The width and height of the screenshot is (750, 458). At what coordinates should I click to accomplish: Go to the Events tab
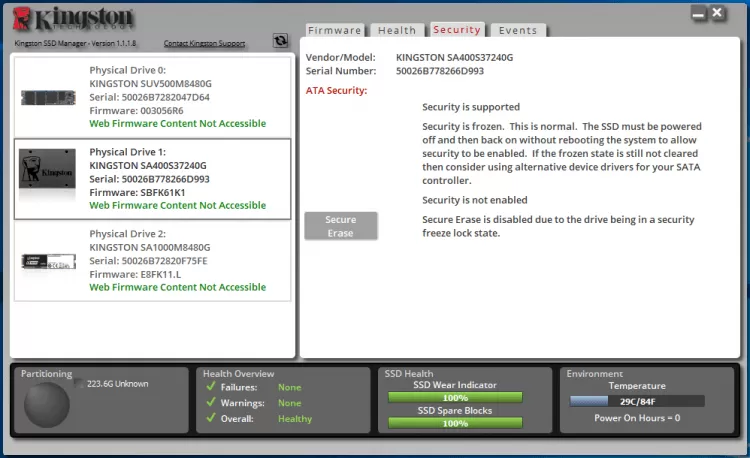[x=518, y=31]
